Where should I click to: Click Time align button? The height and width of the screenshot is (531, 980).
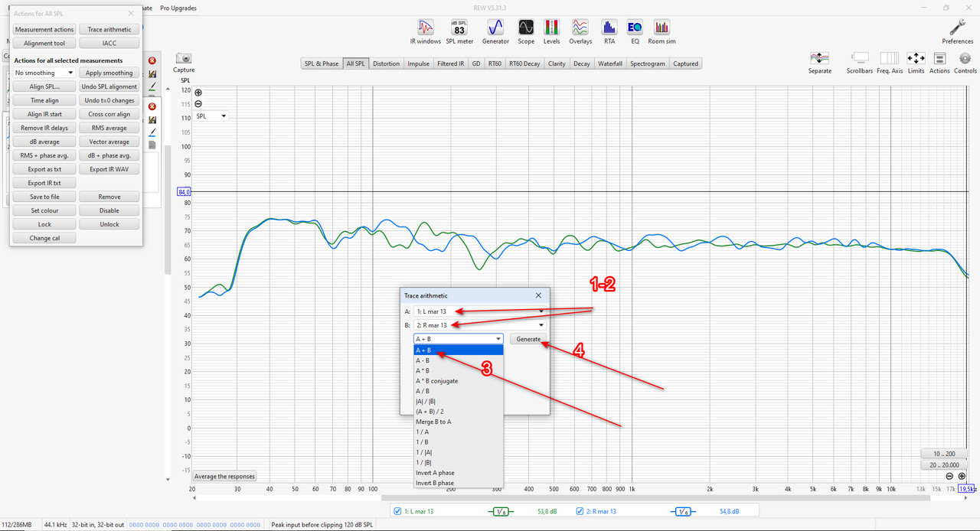(x=44, y=100)
